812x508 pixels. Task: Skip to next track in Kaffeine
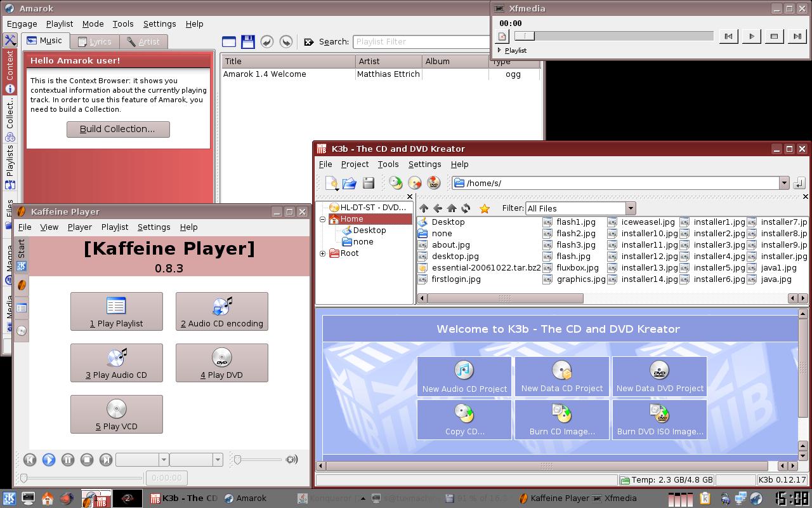[106, 460]
